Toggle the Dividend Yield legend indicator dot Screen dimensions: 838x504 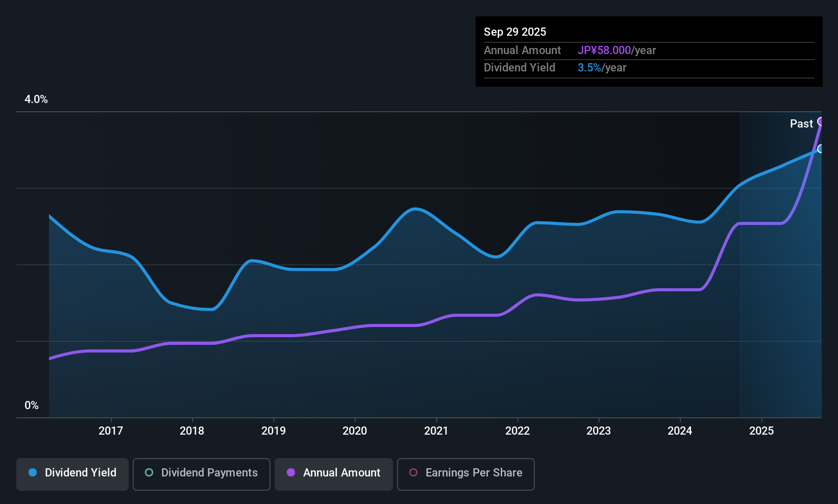click(32, 473)
